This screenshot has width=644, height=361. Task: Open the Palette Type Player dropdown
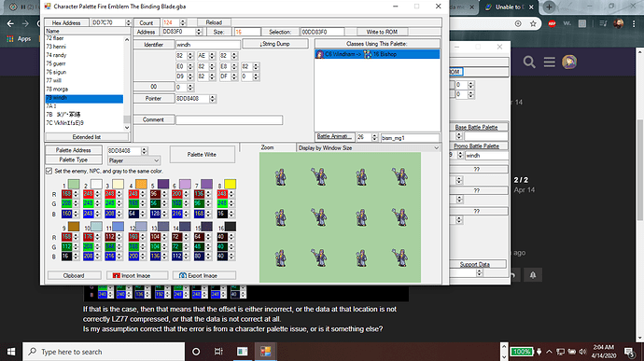133,160
